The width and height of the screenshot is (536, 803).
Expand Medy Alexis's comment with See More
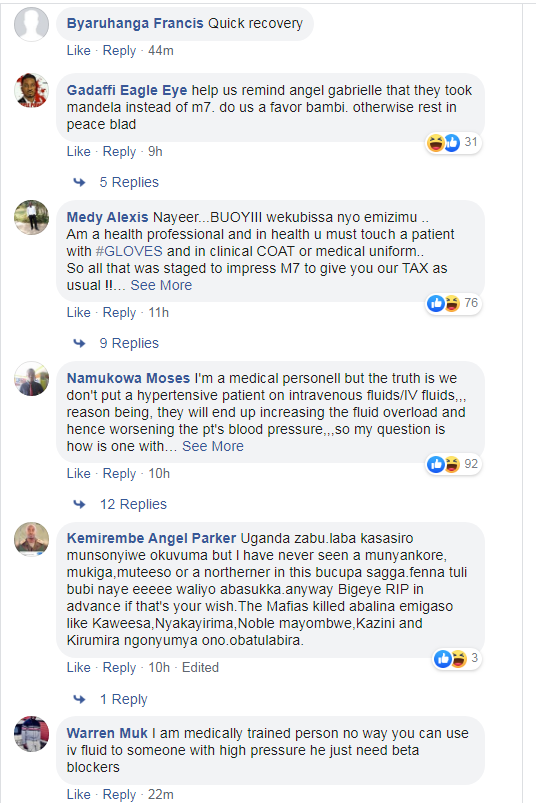tap(161, 285)
